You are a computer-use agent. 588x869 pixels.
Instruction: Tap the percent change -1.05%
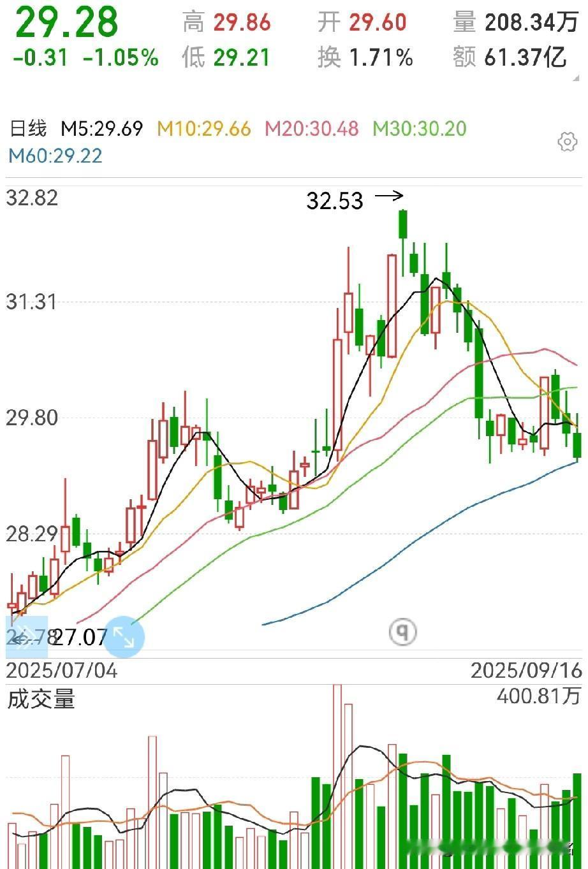coord(121,59)
